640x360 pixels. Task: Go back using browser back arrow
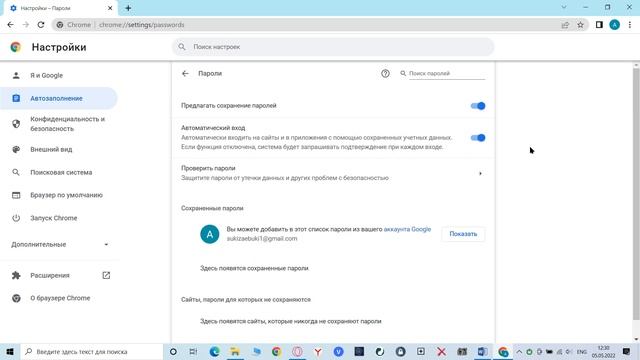(x=11, y=25)
